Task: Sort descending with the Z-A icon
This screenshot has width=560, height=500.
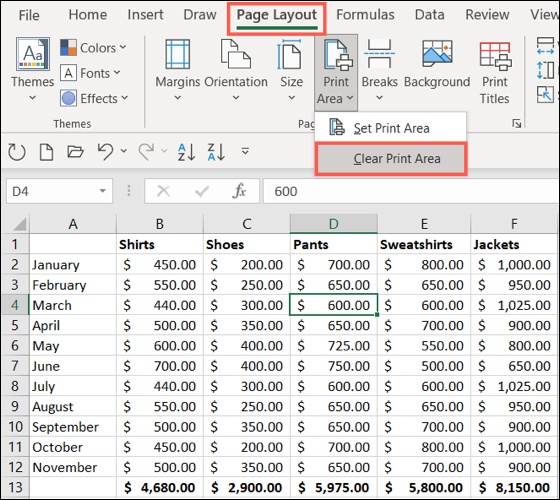Action: point(216,152)
